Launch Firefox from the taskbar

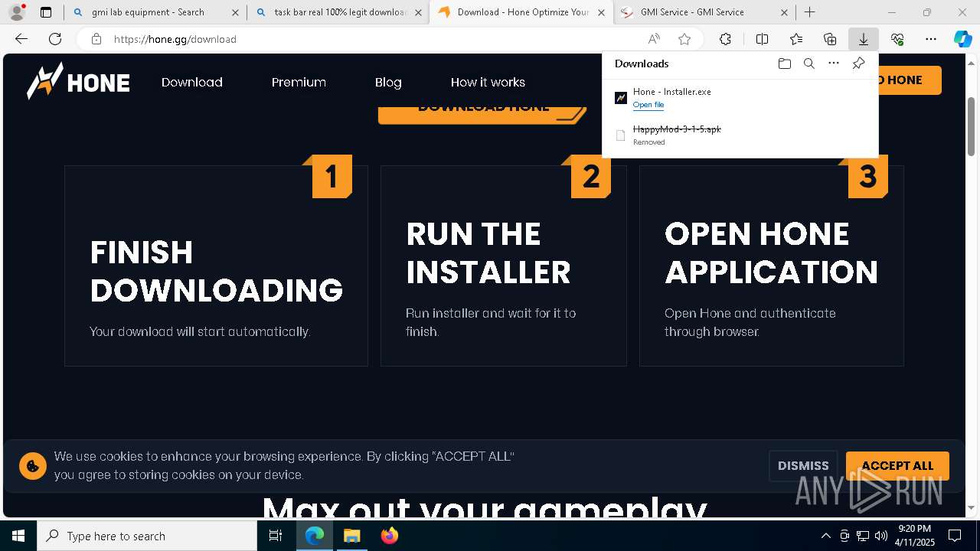click(390, 536)
